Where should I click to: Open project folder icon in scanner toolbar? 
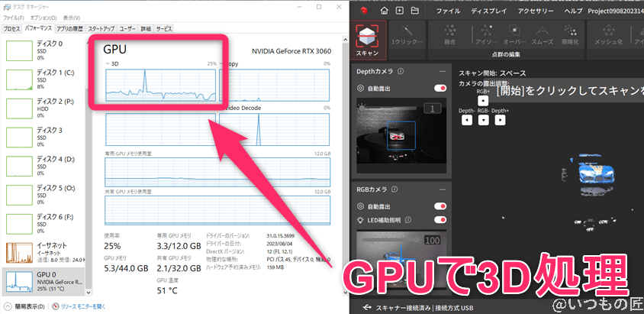click(415, 11)
